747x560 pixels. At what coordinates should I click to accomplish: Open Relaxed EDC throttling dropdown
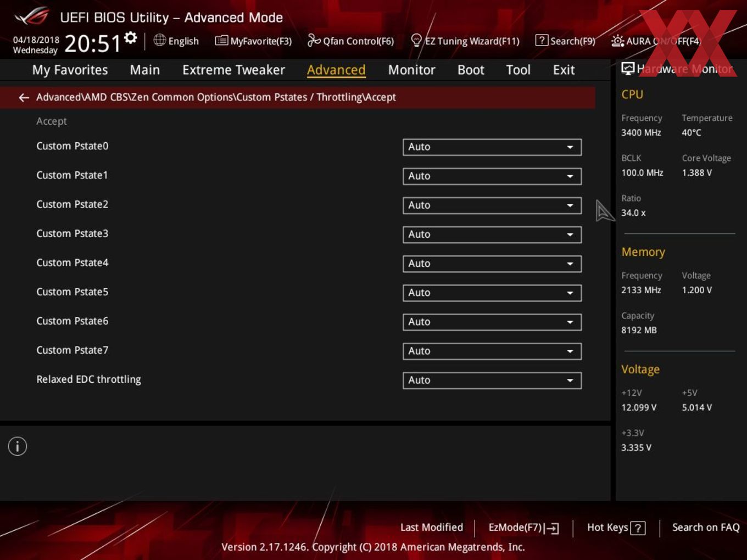(492, 380)
